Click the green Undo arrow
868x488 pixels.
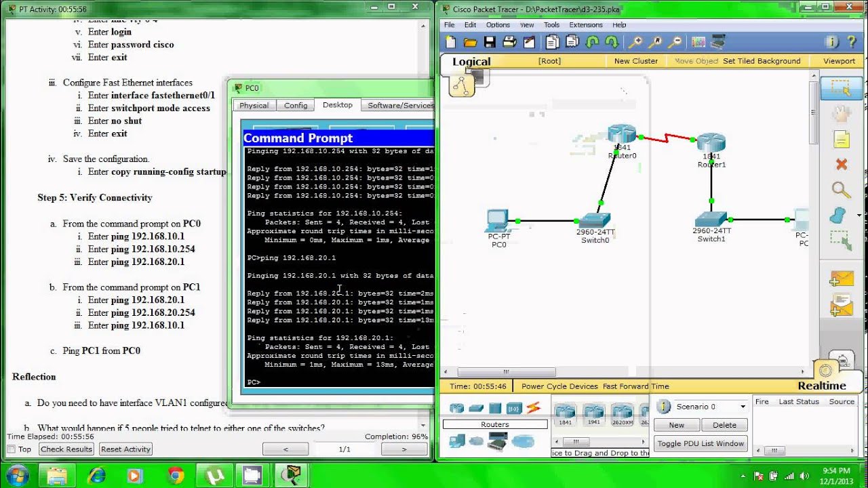[593, 42]
